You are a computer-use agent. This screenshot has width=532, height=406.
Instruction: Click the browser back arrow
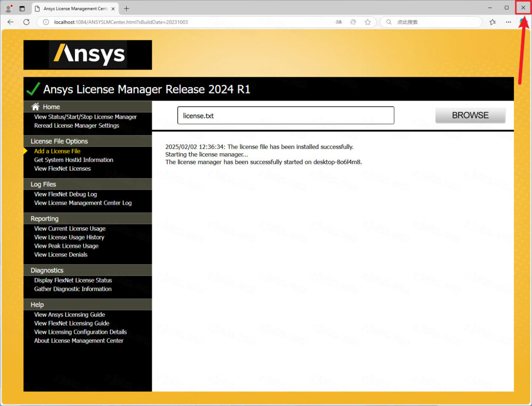point(10,22)
